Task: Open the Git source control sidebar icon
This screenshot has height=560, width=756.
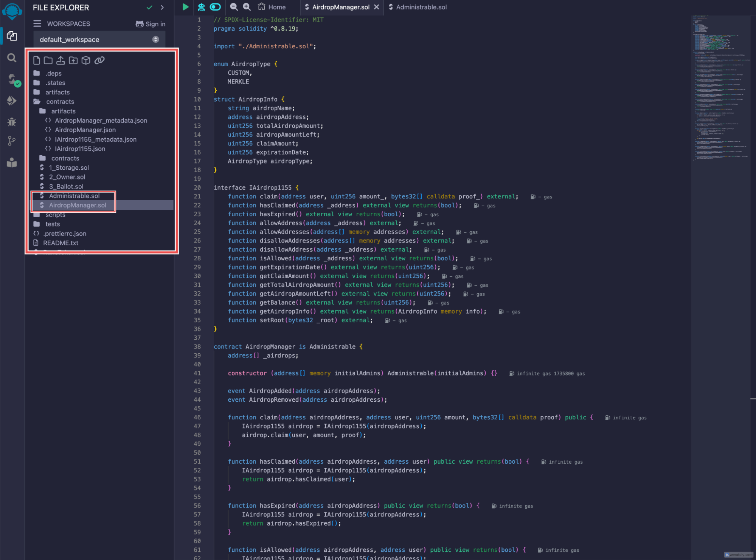Action: pos(12,141)
